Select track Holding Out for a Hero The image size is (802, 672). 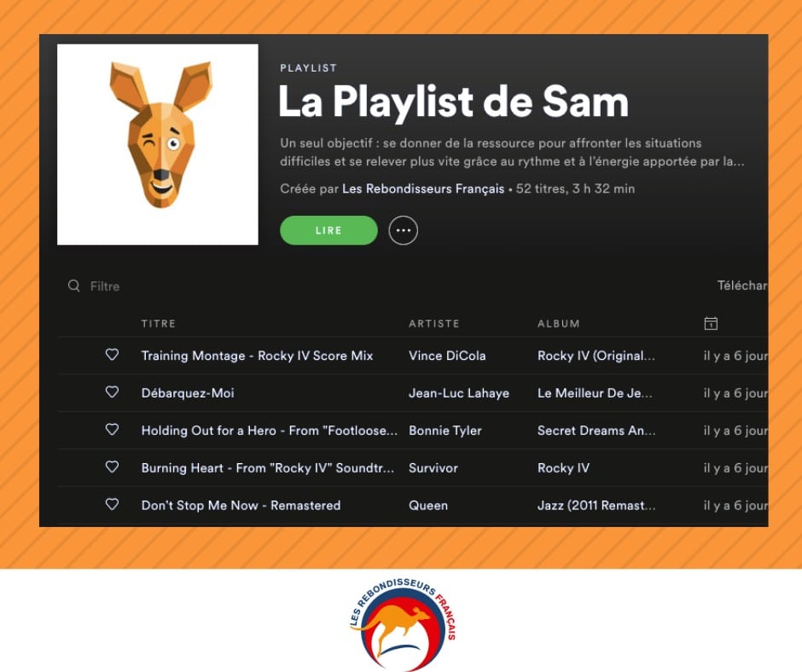point(269,431)
